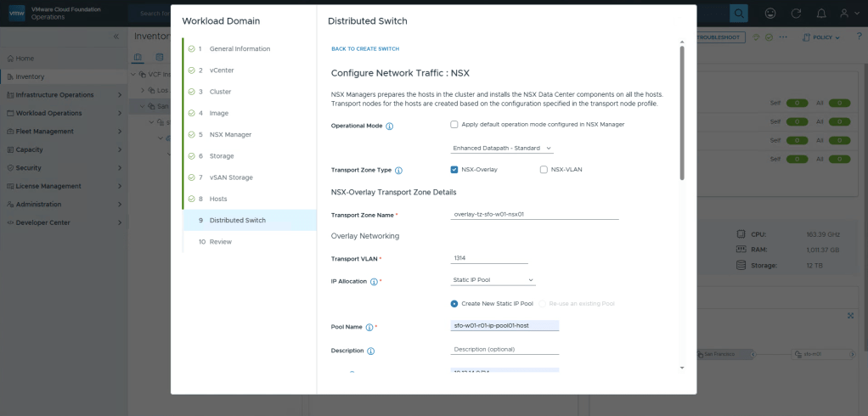Image resolution: width=868 pixels, height=416 pixels.
Task: Go to step 10 Review
Action: (219, 242)
